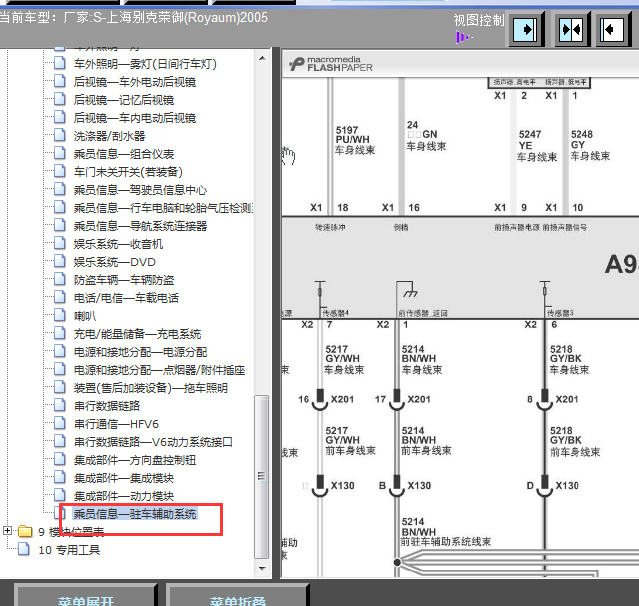Image resolution: width=639 pixels, height=606 pixels.
Task: Select 娱乐系统—DVD entry
Action: tap(115, 262)
